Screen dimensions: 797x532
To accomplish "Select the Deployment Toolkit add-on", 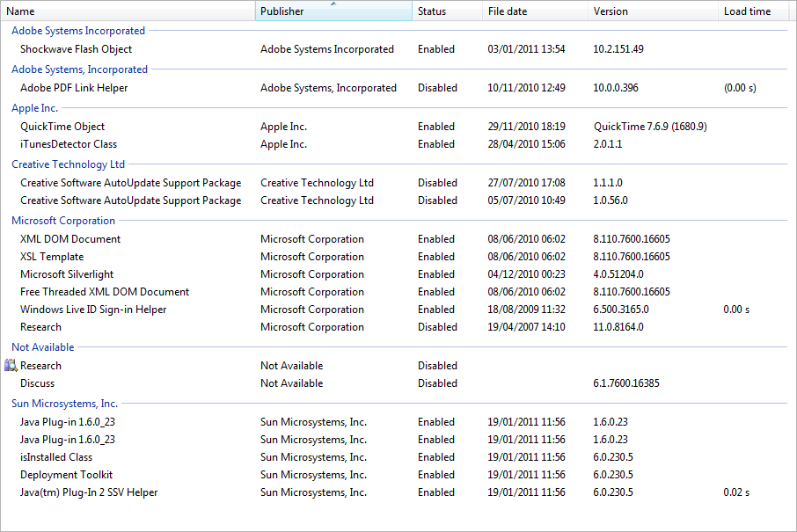I will point(398,475).
